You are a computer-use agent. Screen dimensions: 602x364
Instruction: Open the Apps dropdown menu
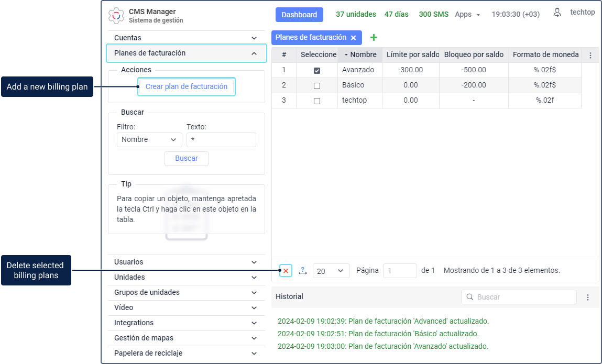tap(467, 15)
